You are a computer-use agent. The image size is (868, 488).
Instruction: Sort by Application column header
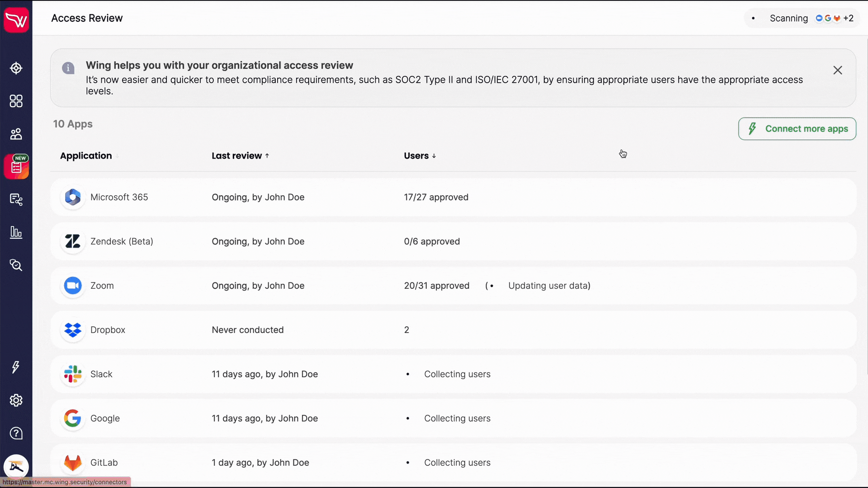86,156
